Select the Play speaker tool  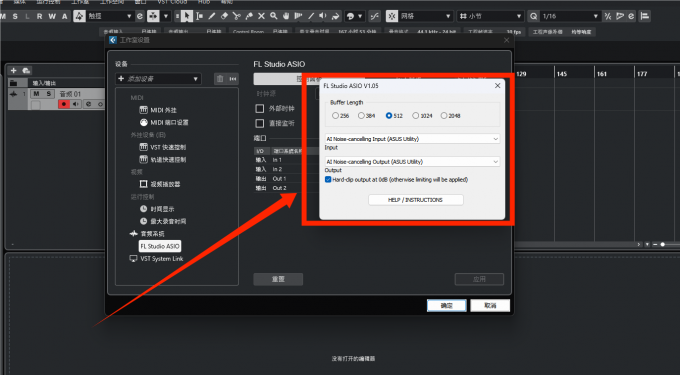323,16
